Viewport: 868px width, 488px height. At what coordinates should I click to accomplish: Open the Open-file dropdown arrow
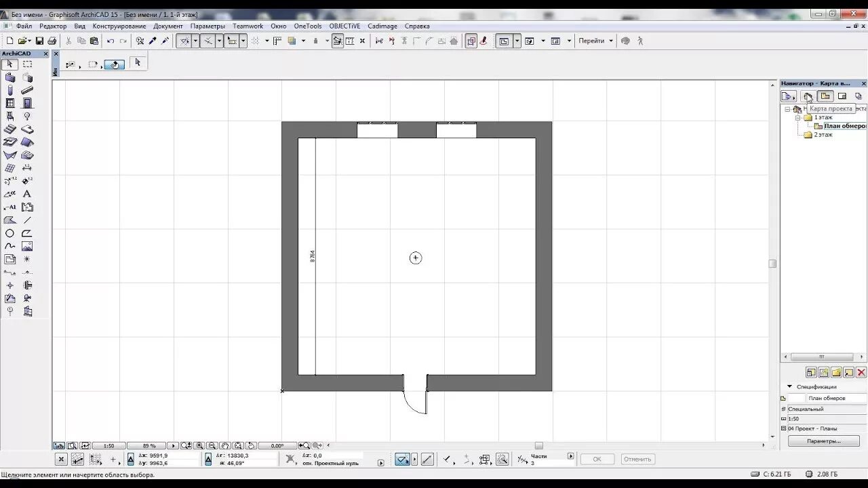click(x=31, y=41)
